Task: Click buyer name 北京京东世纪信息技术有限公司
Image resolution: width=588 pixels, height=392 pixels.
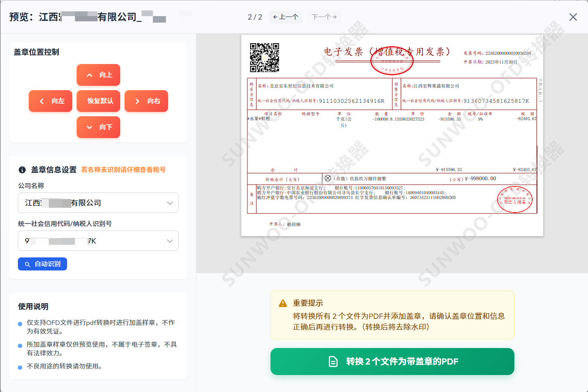Action: tap(301, 86)
